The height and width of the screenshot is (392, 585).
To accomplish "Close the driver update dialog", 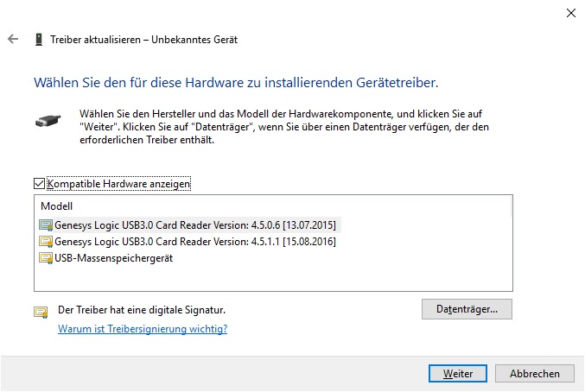I will pyautogui.click(x=571, y=13).
